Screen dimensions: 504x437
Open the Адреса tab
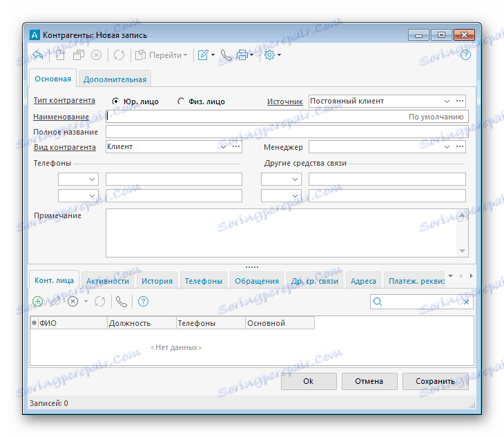tap(363, 281)
